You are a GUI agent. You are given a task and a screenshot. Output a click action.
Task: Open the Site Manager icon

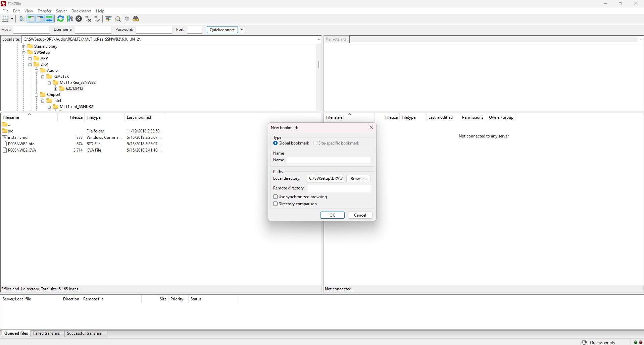click(5, 19)
